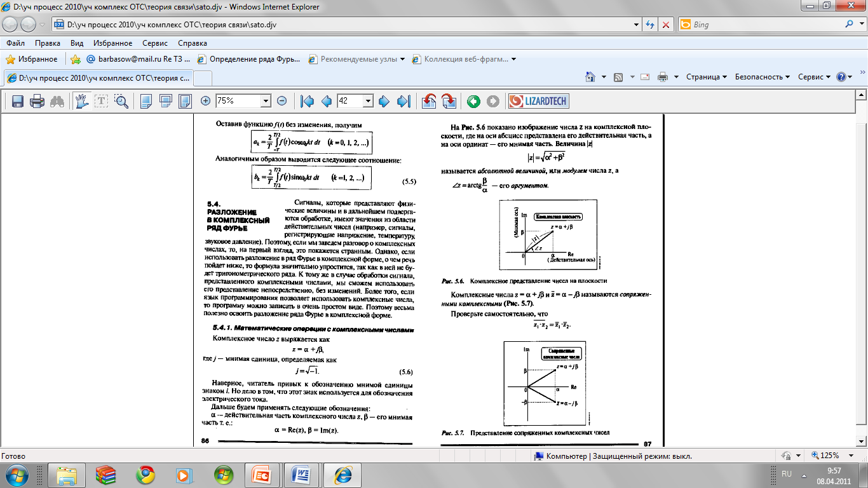Select the text selection tool
Viewport: 868px width, 488px height.
101,101
